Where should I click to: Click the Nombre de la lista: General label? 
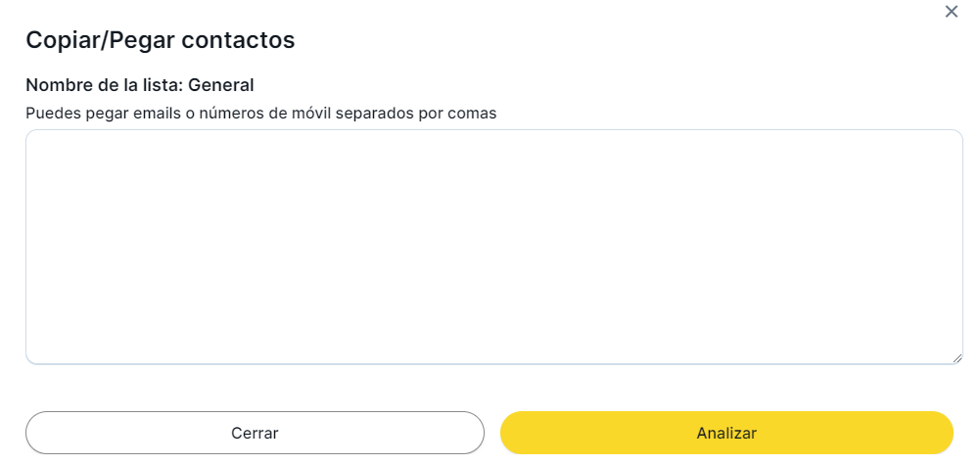pyautogui.click(x=140, y=85)
